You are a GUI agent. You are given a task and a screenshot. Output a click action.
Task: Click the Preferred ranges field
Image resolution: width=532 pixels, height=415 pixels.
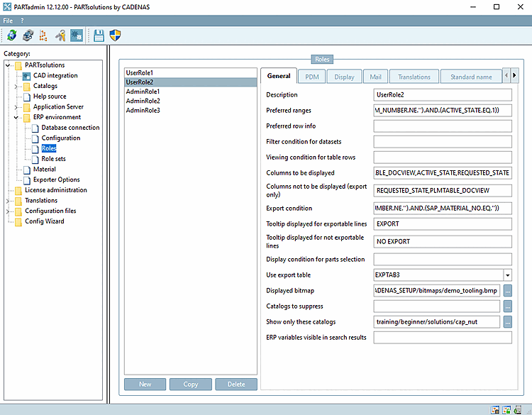coord(443,110)
